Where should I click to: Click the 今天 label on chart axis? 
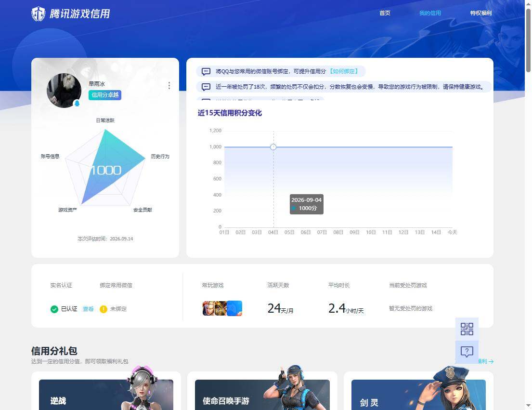tap(452, 232)
